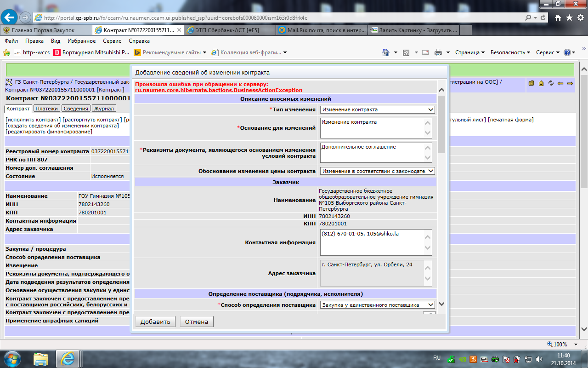
Task: Open the 'Тип изменения' dropdown
Action: click(x=377, y=109)
